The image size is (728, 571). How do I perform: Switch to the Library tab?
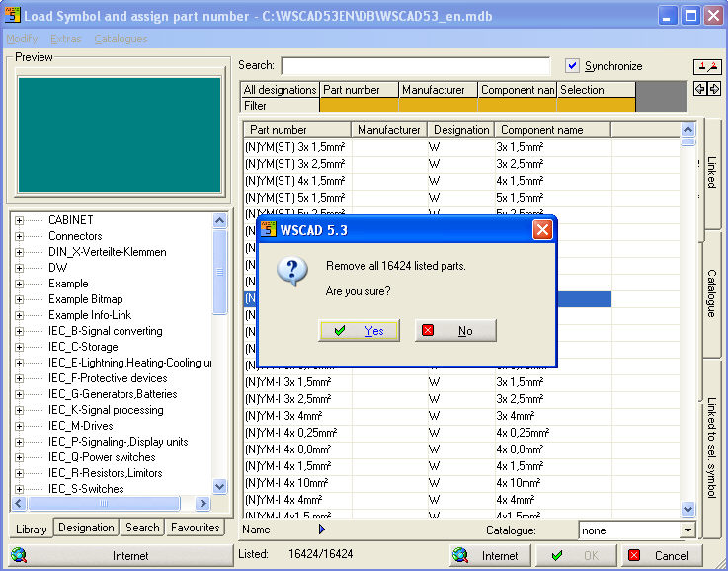tap(31, 529)
